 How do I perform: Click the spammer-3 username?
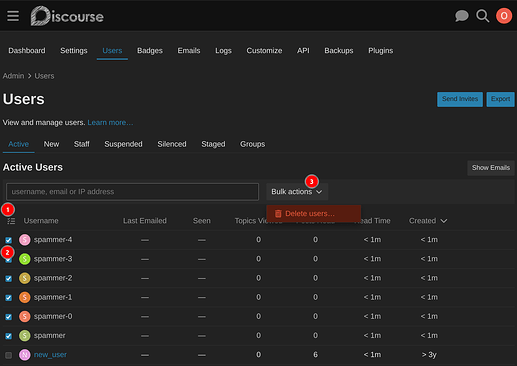coord(53,259)
